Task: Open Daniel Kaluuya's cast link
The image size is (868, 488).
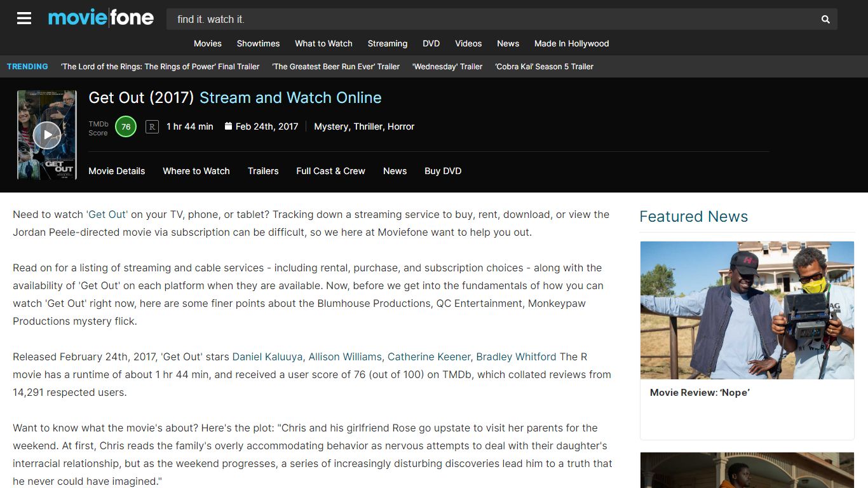Action: [x=268, y=357]
